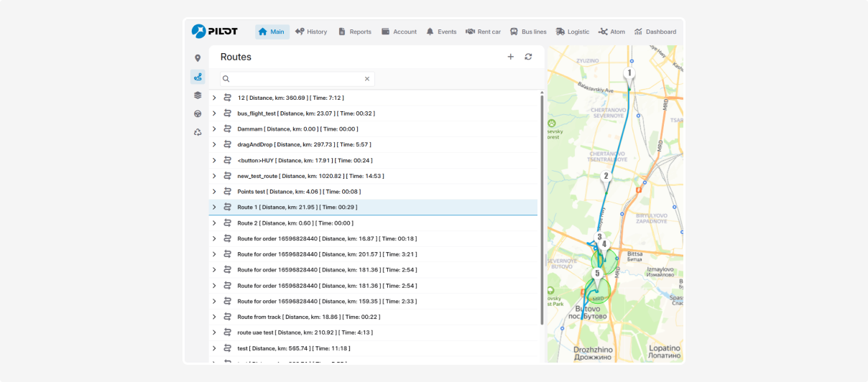The height and width of the screenshot is (382, 868).
Task: Expand the new_test_route entry
Action: [x=214, y=176]
